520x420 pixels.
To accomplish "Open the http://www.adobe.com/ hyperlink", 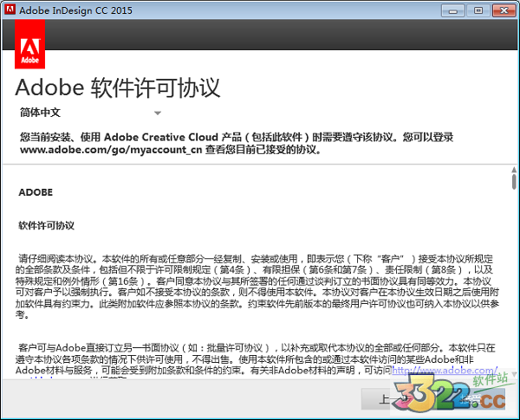I will click(445, 370).
